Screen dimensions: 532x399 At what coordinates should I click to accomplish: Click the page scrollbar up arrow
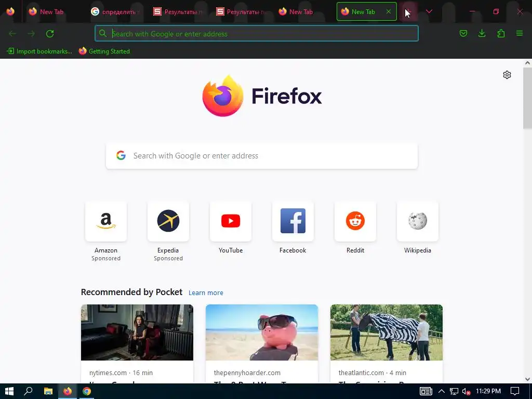527,63
